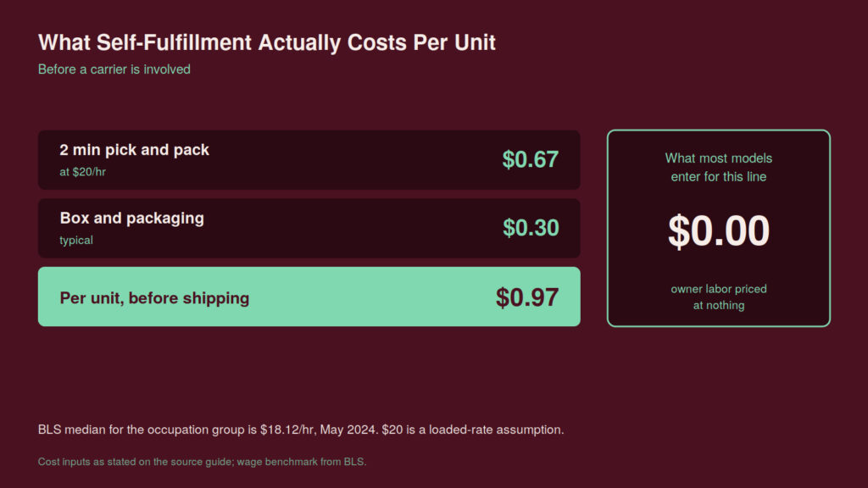Click the 'owner labor priced at nothing' caption
Viewport: 868px width, 488px height.
[x=719, y=297]
